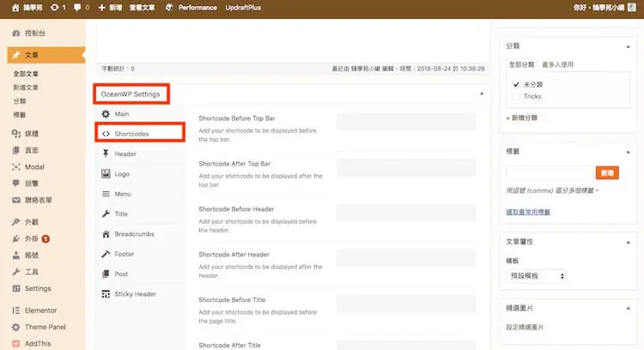The width and height of the screenshot is (644, 350).
Task: Open the Main settings gear icon
Action: coord(106,113)
